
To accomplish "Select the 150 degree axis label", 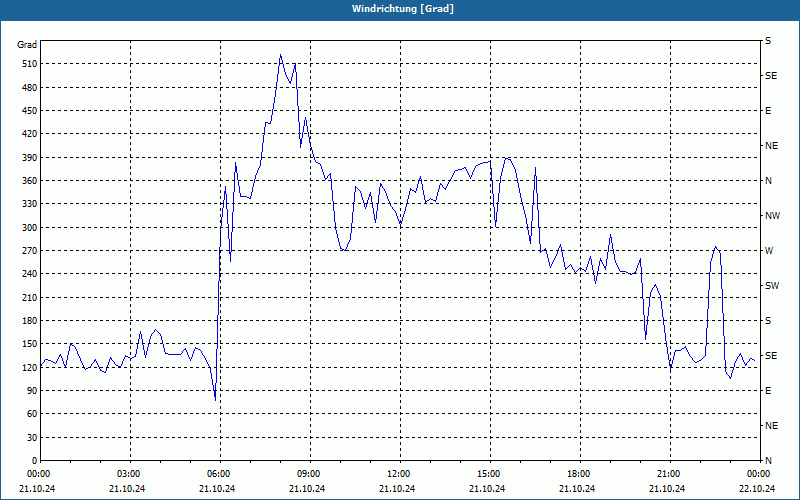I will click(30, 344).
